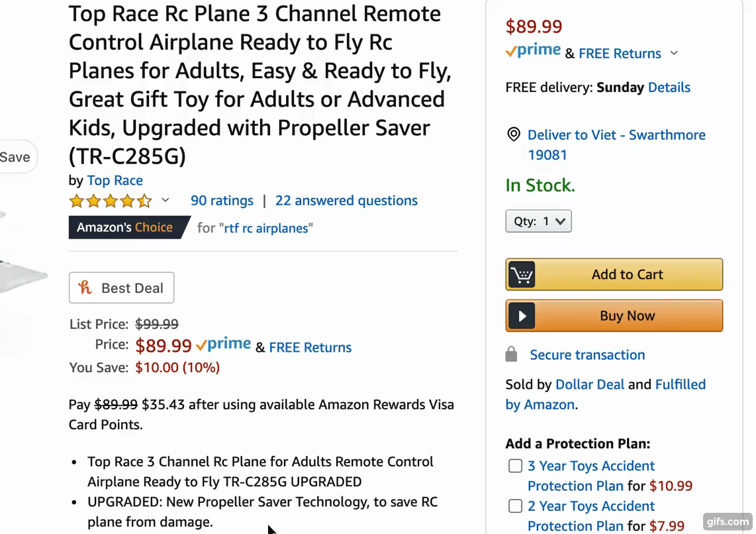Click the location pin icon near Deliver to

(x=514, y=134)
